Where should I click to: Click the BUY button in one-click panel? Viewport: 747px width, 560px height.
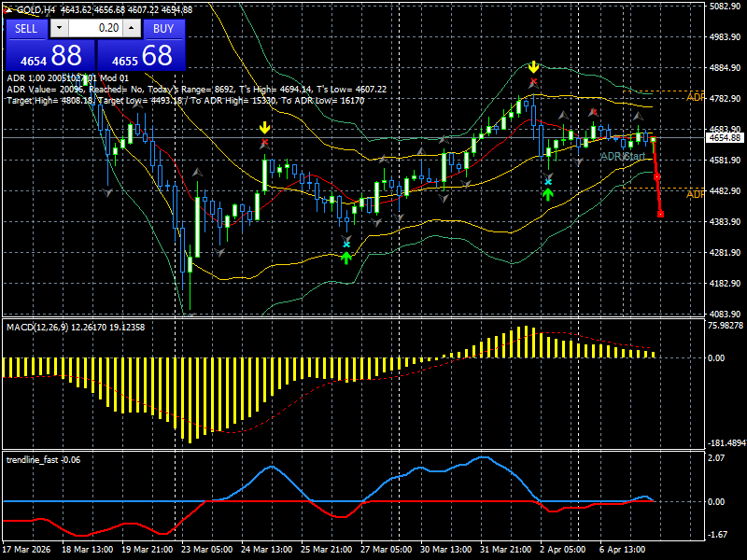162,29
